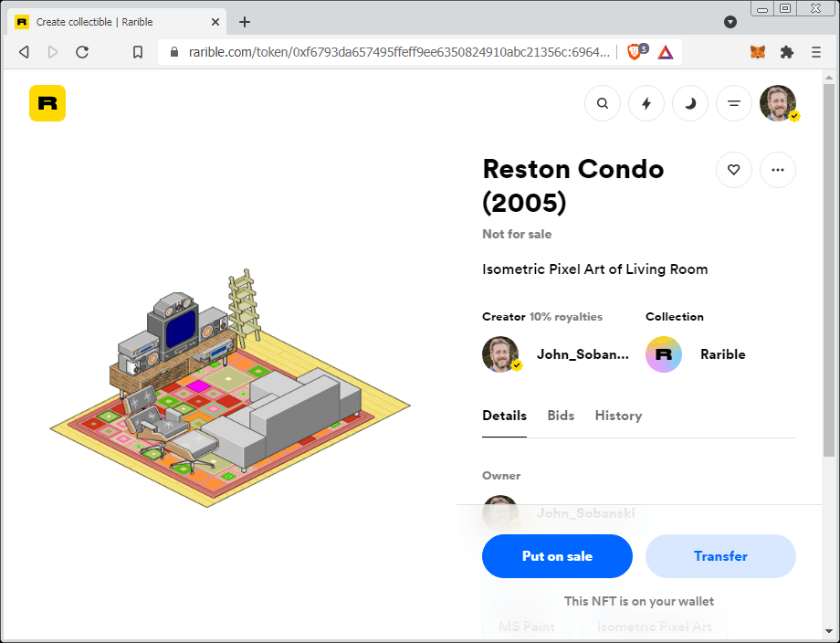Click the browser forward arrow
The width and height of the screenshot is (840, 643).
pos(53,52)
